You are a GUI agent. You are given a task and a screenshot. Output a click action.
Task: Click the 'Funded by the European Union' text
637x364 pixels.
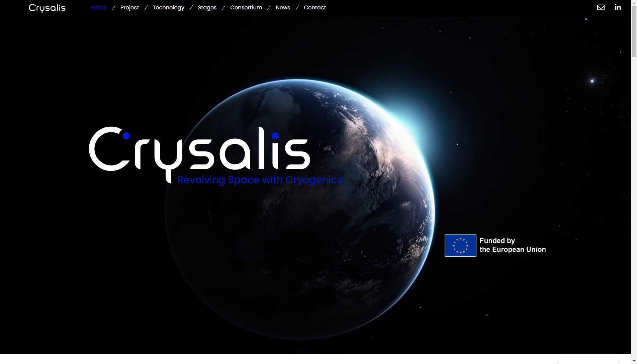[x=512, y=245]
